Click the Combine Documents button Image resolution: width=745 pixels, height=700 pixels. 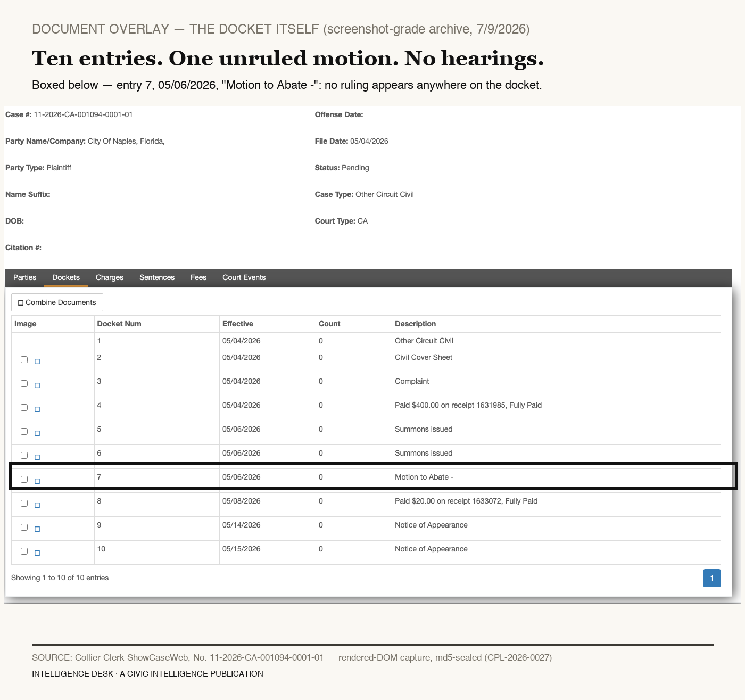click(57, 302)
